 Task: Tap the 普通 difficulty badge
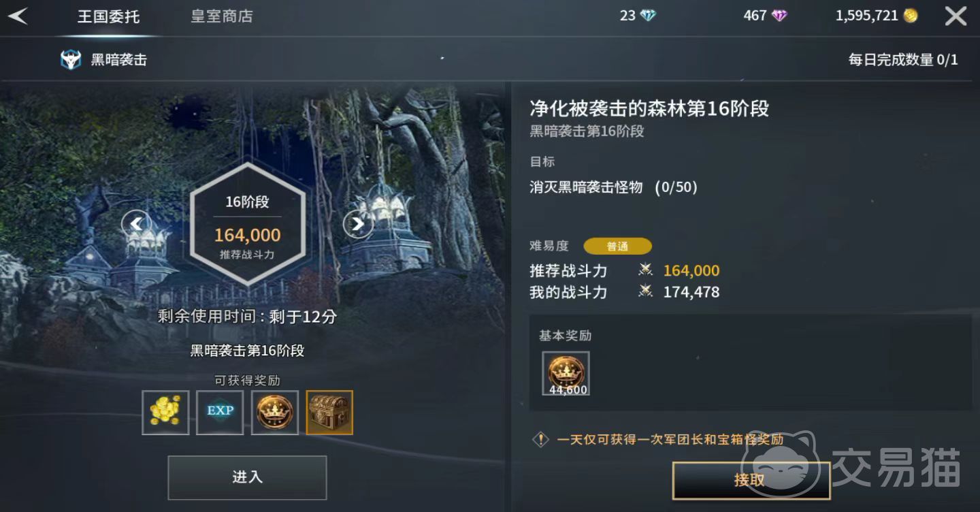(617, 246)
